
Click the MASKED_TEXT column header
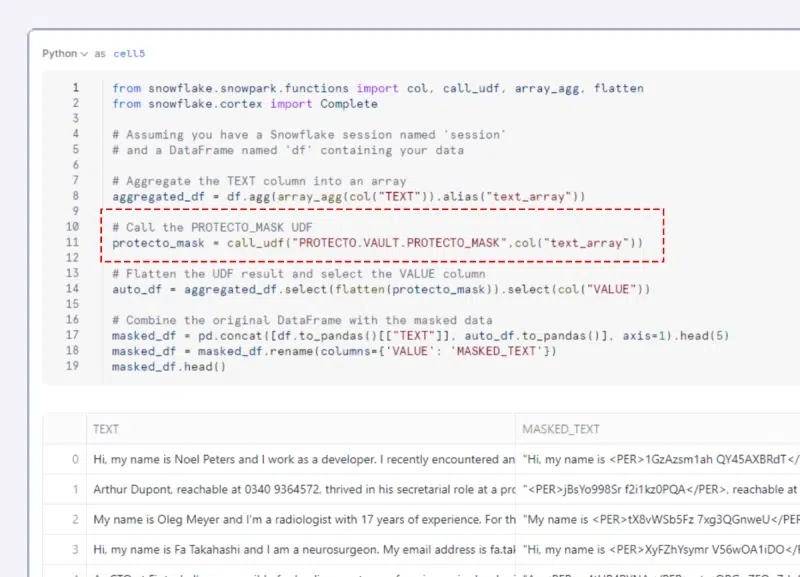[x=560, y=429]
